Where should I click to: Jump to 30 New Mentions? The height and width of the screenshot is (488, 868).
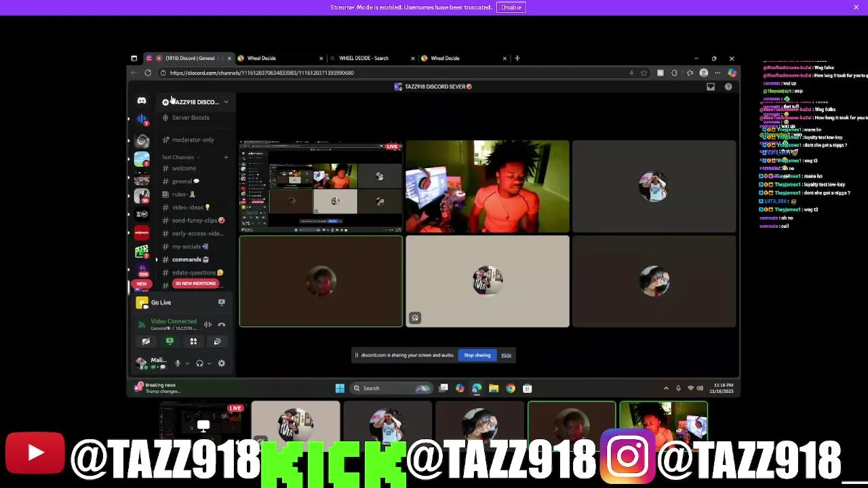195,283
